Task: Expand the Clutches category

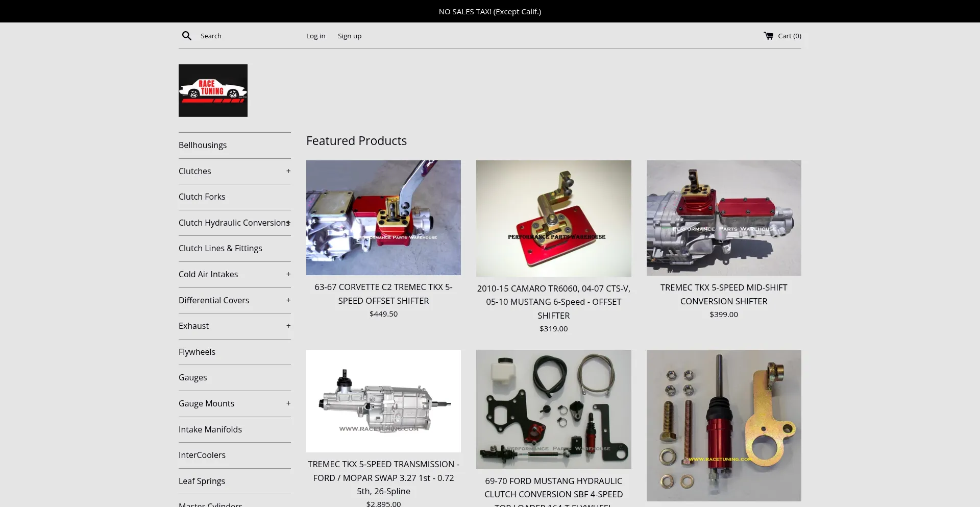Action: tap(288, 171)
